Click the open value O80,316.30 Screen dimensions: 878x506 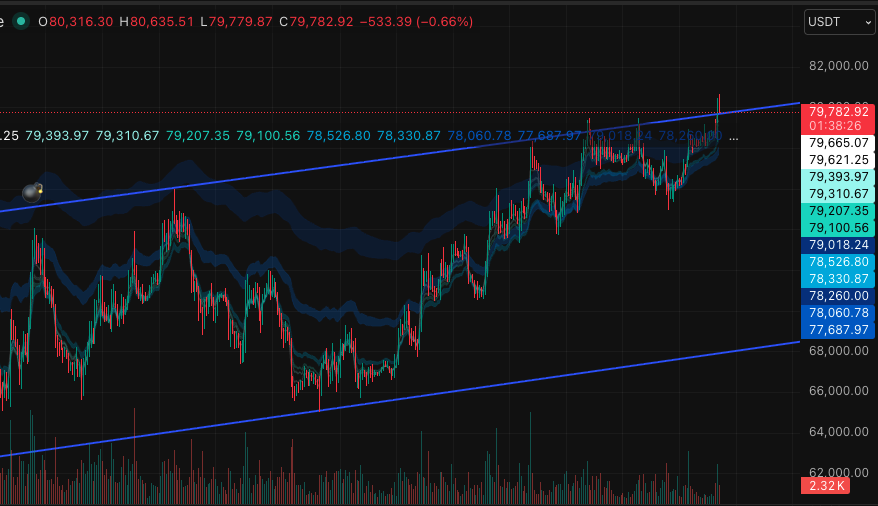tap(76, 22)
